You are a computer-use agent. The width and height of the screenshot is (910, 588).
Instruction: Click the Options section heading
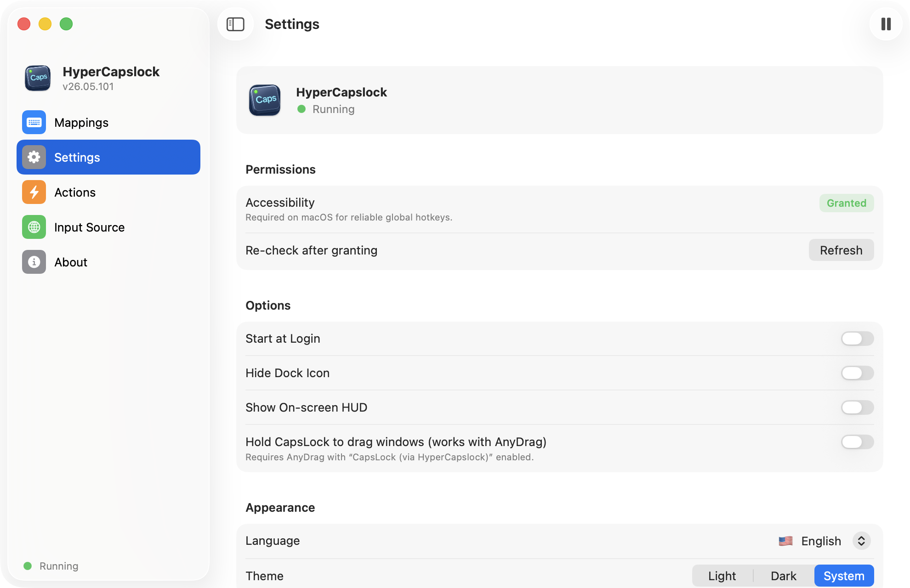coord(268,305)
